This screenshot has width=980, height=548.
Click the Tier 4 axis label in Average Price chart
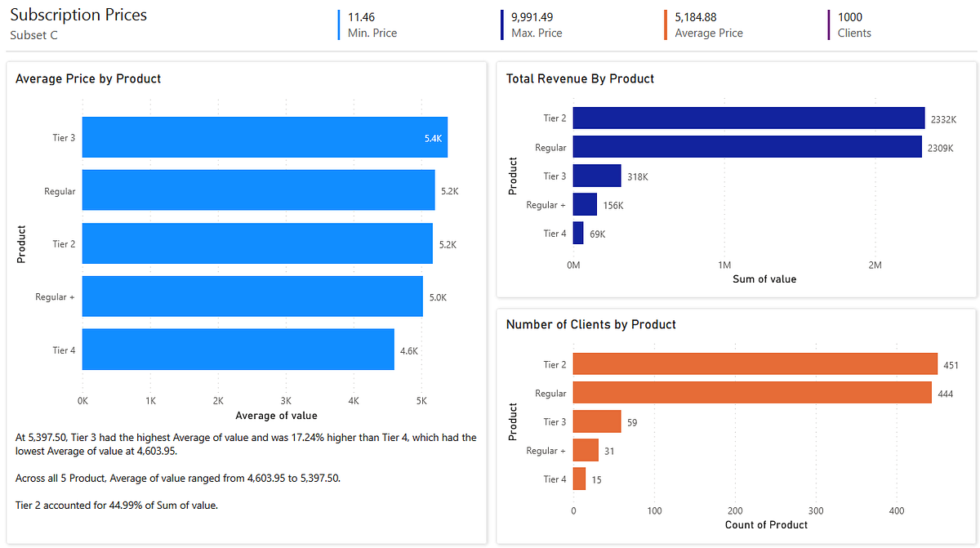pyautogui.click(x=63, y=350)
